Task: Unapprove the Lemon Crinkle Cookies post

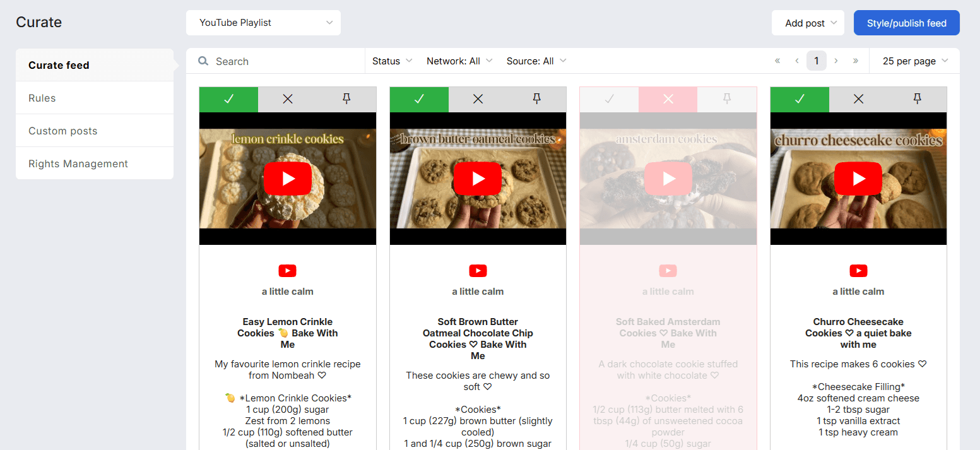Action: [228, 99]
